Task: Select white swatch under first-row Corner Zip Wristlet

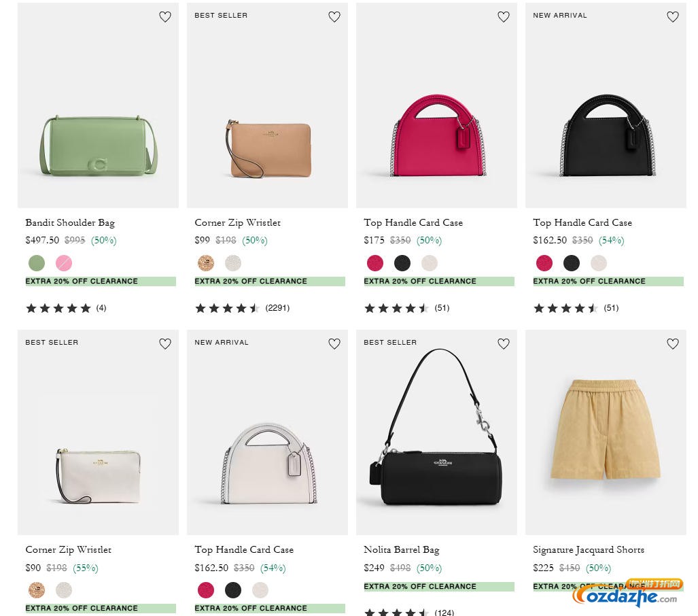Action: pyautogui.click(x=233, y=263)
